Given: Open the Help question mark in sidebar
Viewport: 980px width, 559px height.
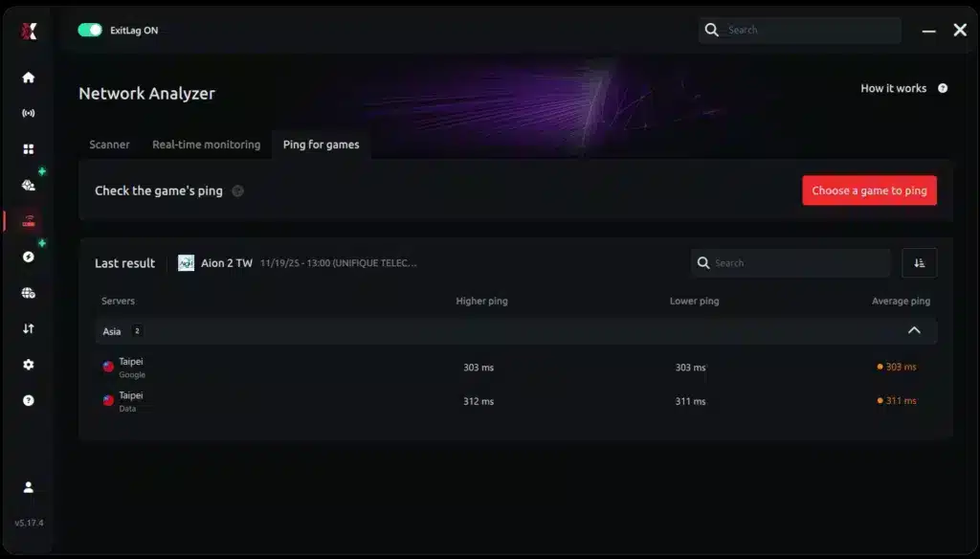Looking at the screenshot, I should 29,400.
